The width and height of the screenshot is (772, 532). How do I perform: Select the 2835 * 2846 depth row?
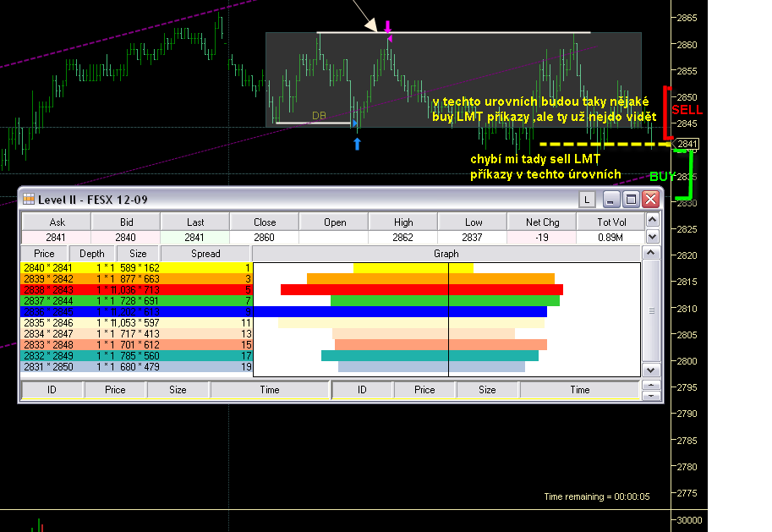click(x=136, y=322)
